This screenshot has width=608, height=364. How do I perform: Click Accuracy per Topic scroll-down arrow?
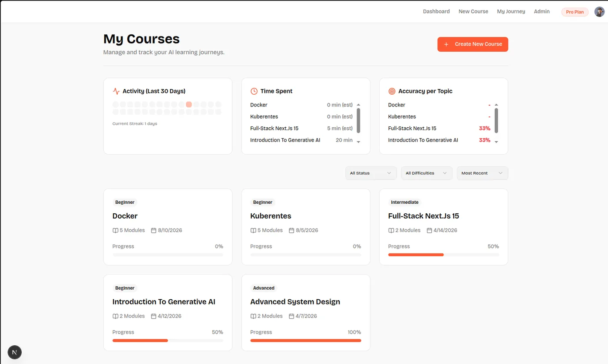click(496, 142)
